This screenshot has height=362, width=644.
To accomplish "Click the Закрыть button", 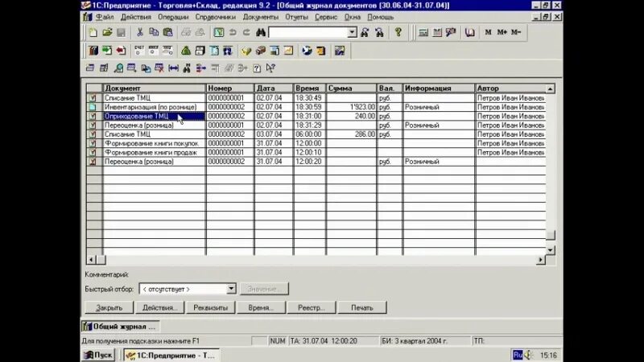I will pos(109,307).
